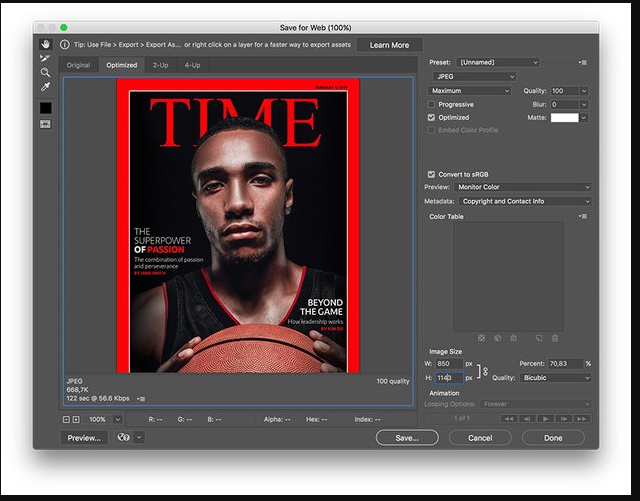Click the tip info icon

click(64, 45)
